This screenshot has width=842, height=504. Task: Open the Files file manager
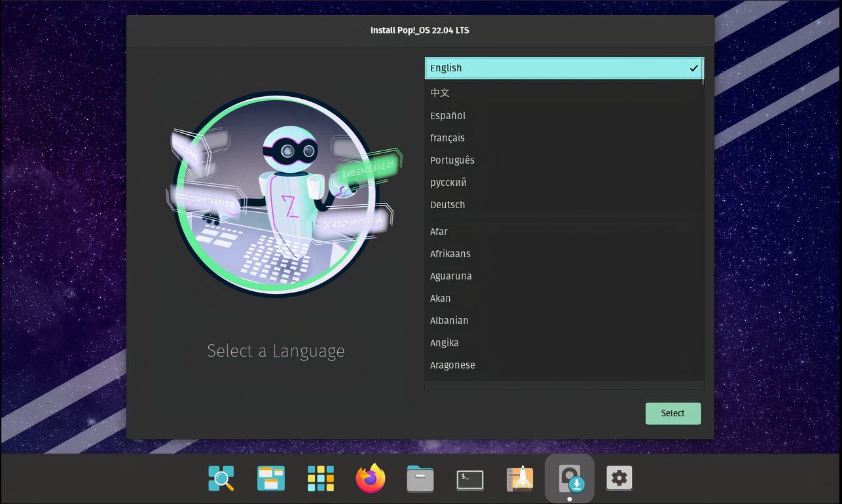coord(420,478)
